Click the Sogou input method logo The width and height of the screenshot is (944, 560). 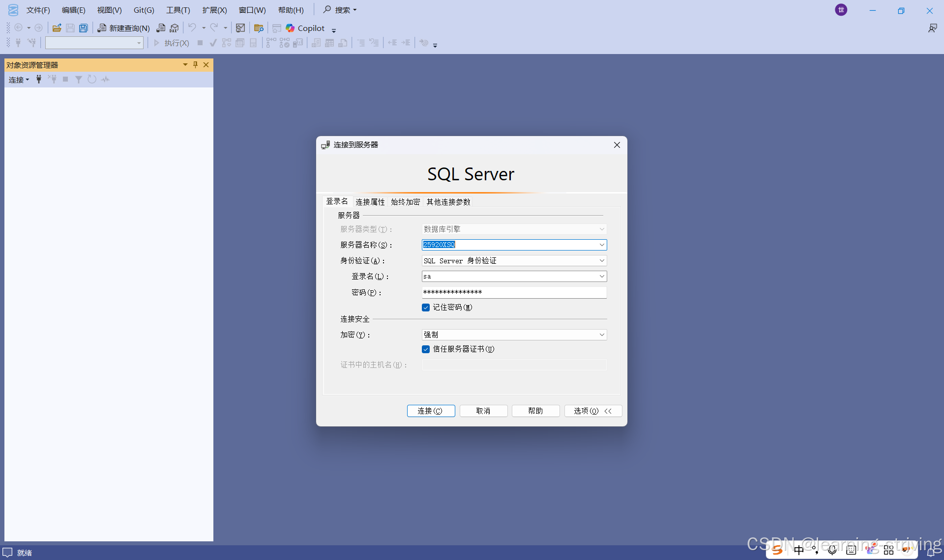[x=777, y=550]
